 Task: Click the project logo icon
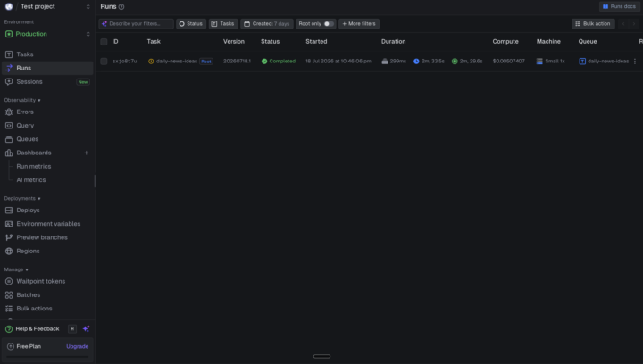click(9, 6)
